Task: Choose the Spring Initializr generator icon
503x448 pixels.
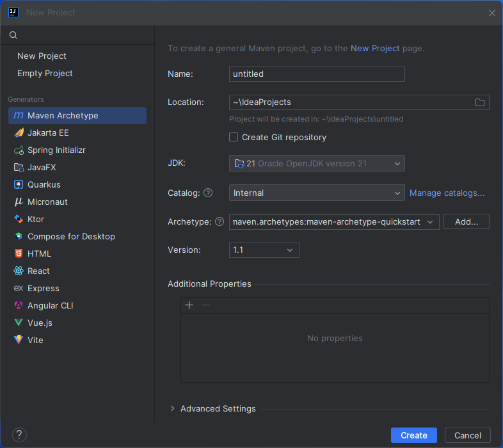Action: click(19, 150)
